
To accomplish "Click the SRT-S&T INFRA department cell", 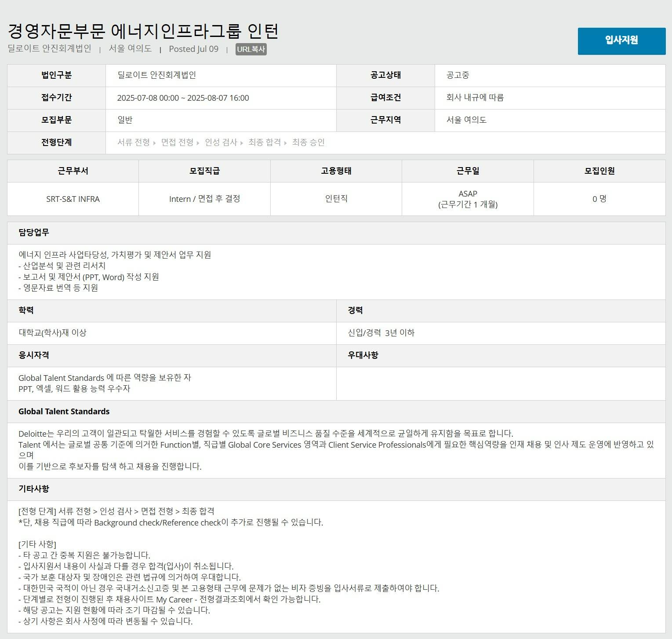I will [73, 199].
